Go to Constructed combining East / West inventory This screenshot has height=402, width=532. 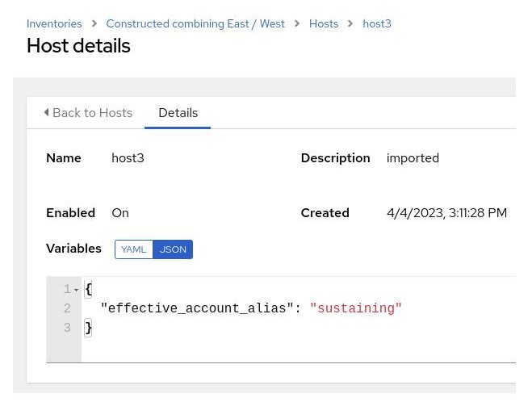pos(195,24)
